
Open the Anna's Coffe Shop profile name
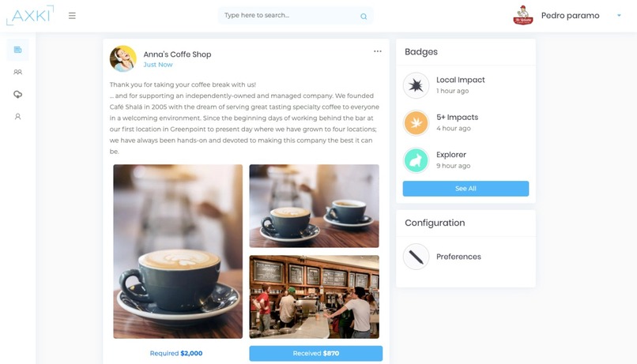click(x=177, y=54)
